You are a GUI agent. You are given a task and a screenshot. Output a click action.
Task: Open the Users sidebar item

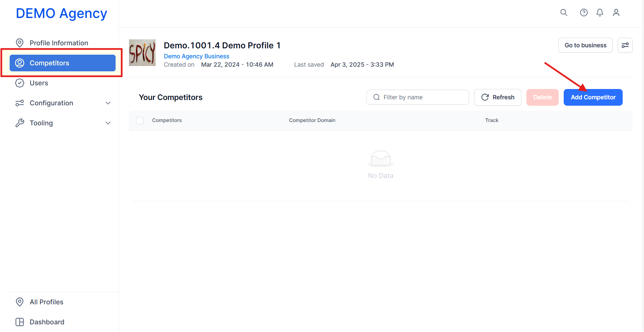pyautogui.click(x=63, y=83)
